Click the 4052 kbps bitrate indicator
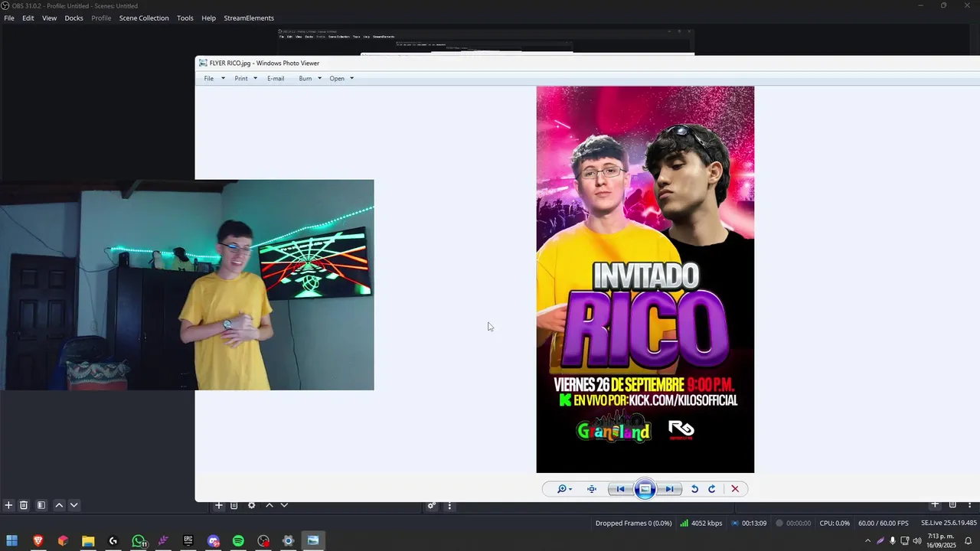The width and height of the screenshot is (980, 551). pyautogui.click(x=701, y=523)
